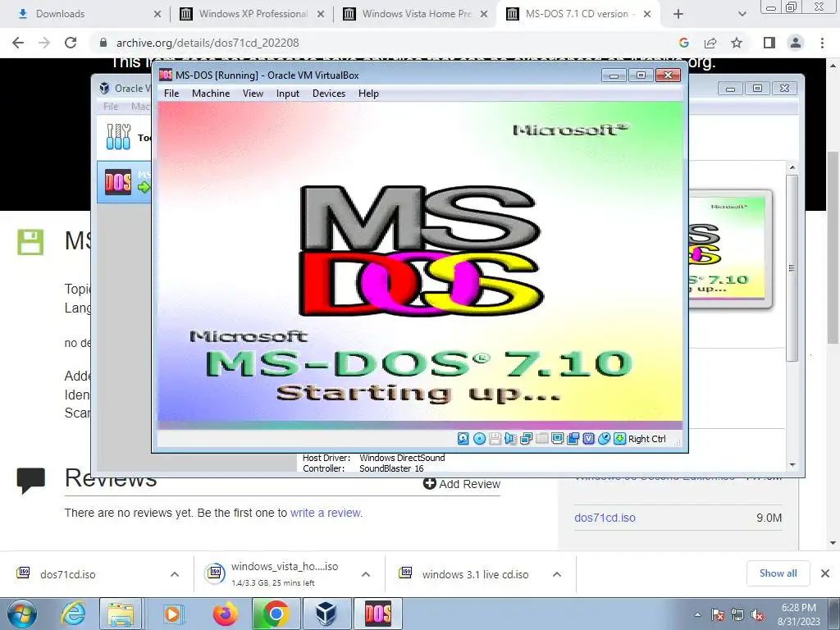This screenshot has height=630, width=840.
Task: Select the DOS virtual machine in VirtualBox Manager list
Action: pos(124,181)
